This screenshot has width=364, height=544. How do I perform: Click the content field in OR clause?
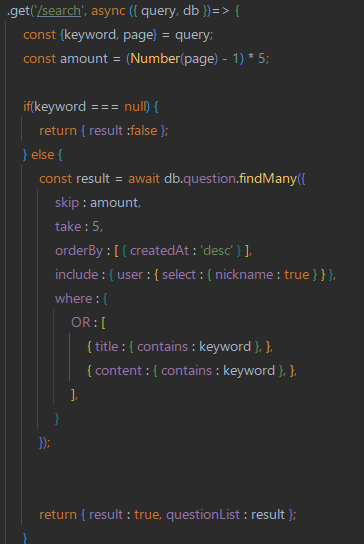coord(118,371)
